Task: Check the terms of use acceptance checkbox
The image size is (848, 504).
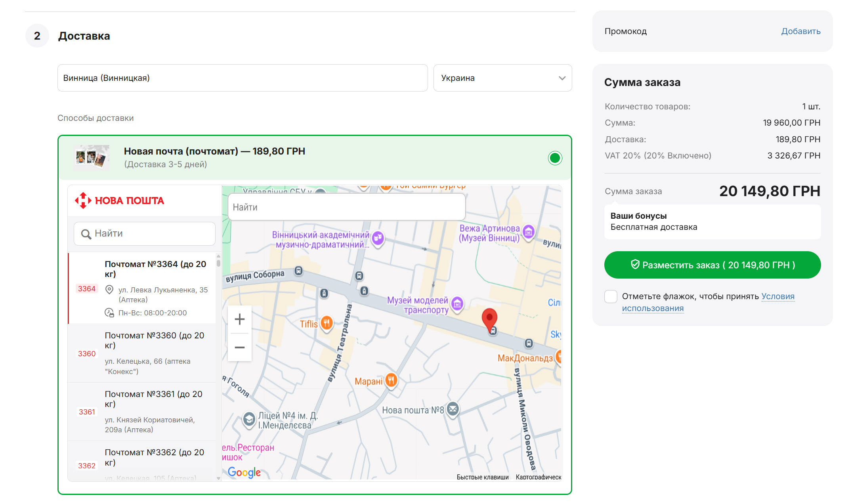Action: (611, 296)
